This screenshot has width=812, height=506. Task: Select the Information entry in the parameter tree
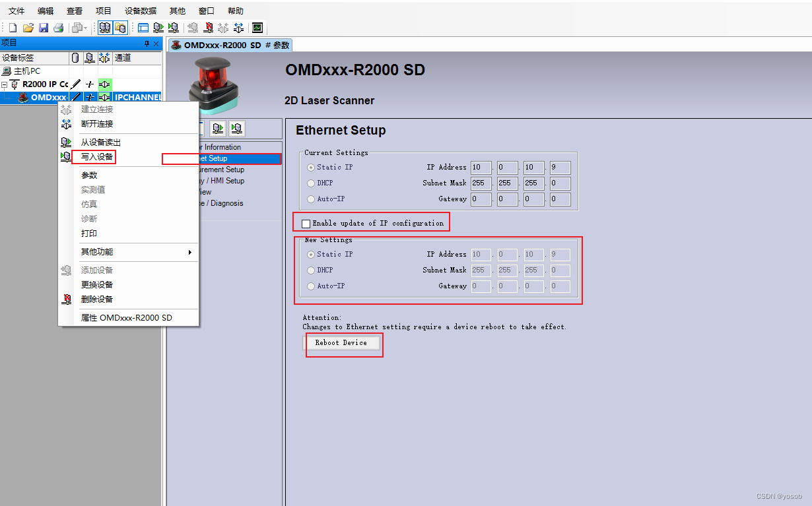point(222,147)
